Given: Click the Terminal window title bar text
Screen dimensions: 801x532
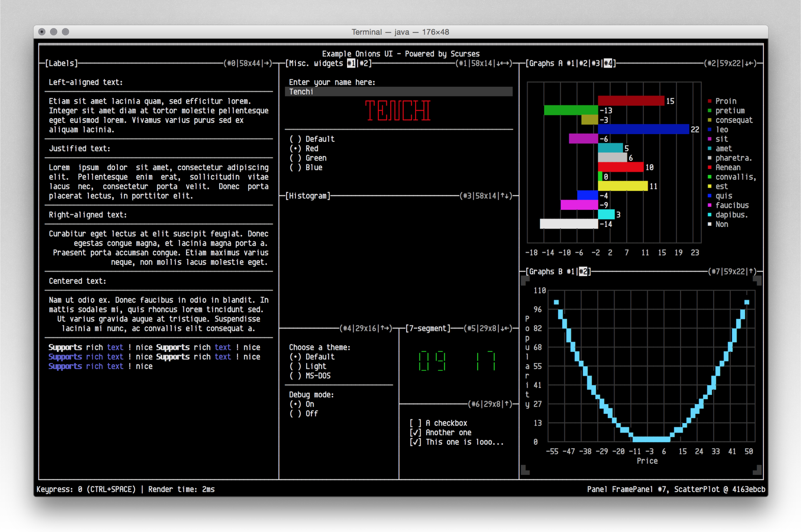Looking at the screenshot, I should click(400, 32).
